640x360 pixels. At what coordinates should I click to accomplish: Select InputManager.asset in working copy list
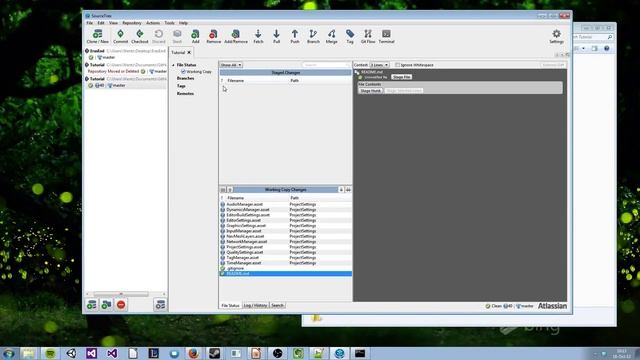[285, 231]
